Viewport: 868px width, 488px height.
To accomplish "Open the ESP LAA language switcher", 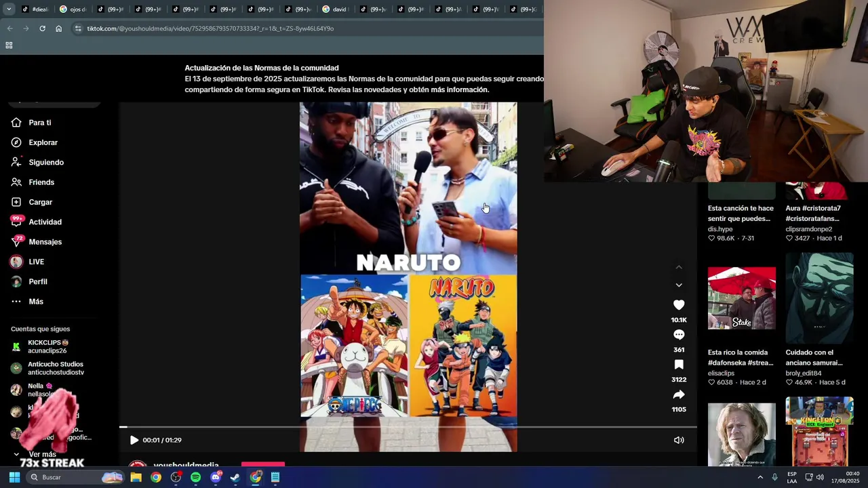I will (x=792, y=477).
